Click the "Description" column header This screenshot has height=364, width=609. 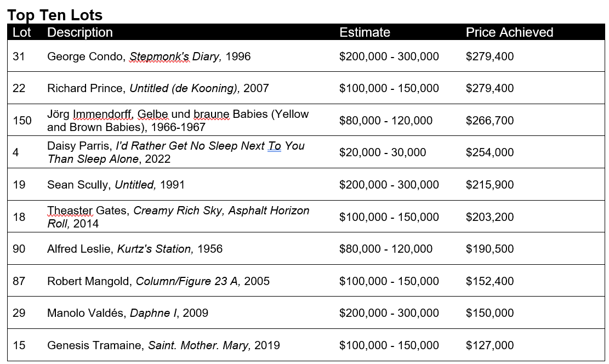tap(80, 32)
